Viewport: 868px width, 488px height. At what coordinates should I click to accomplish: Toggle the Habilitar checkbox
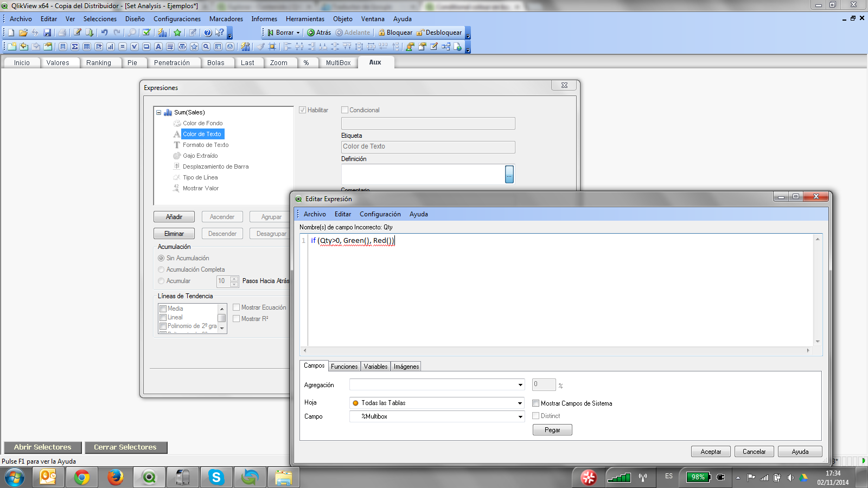point(303,110)
